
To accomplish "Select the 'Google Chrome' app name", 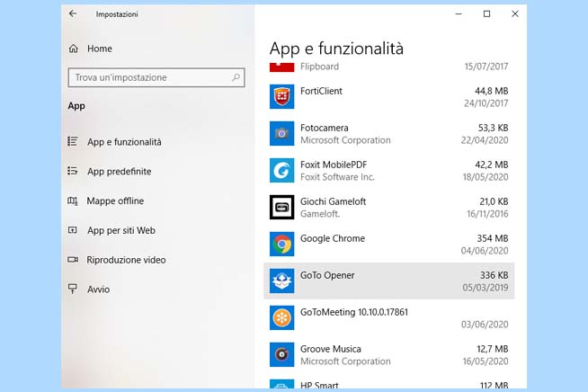I will click(x=333, y=238).
